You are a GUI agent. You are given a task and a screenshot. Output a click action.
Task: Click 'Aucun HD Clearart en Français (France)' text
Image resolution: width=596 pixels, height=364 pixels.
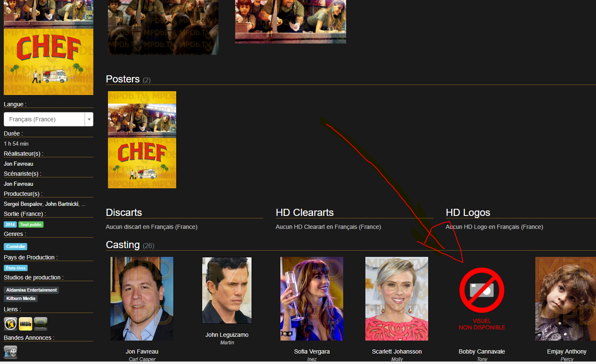click(x=328, y=227)
